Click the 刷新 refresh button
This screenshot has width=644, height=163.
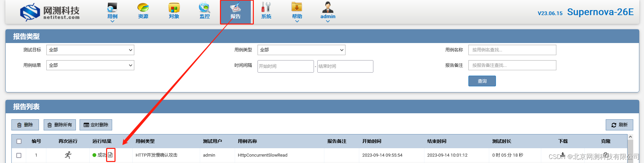coord(619,125)
